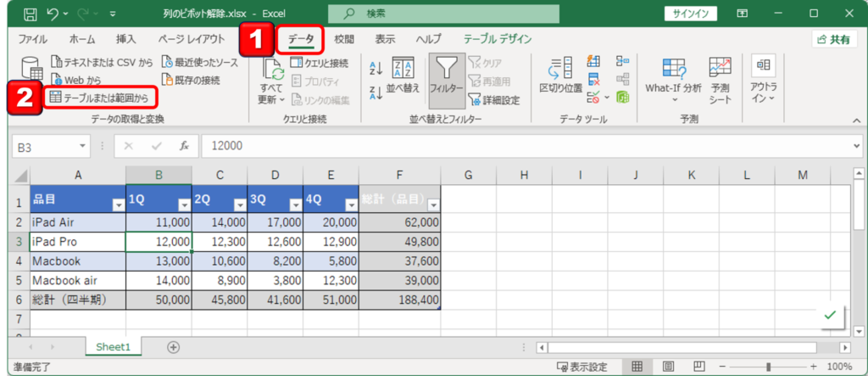Open すべて更新 dropdown arrow
Screen dimensions: 868x376
281,100
